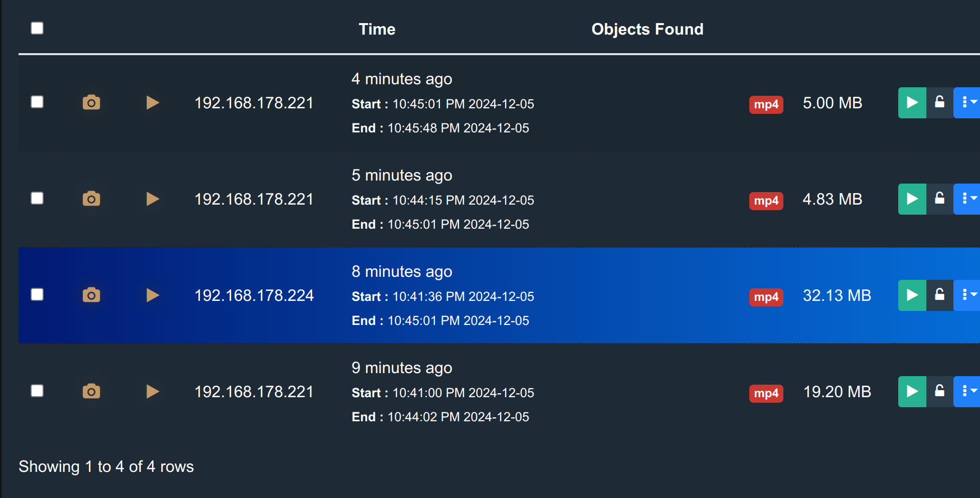Click the Objects Found column header
The height and width of the screenshot is (498, 980).
(647, 29)
